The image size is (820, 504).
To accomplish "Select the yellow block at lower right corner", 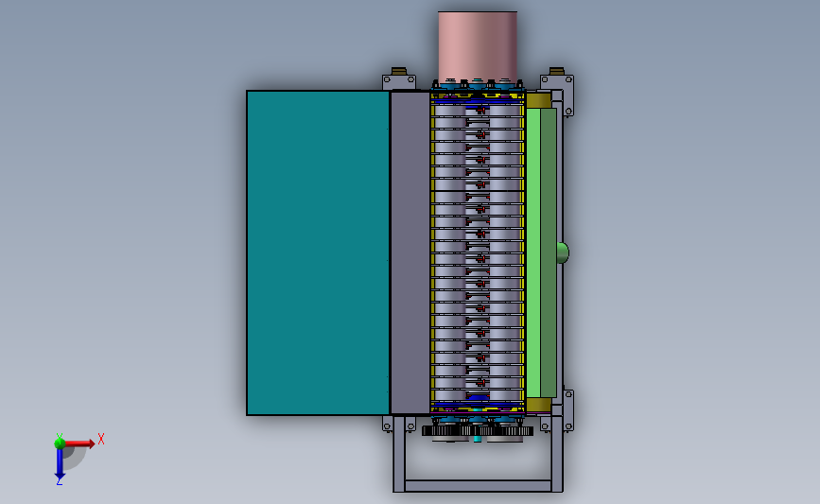I will point(539,405).
